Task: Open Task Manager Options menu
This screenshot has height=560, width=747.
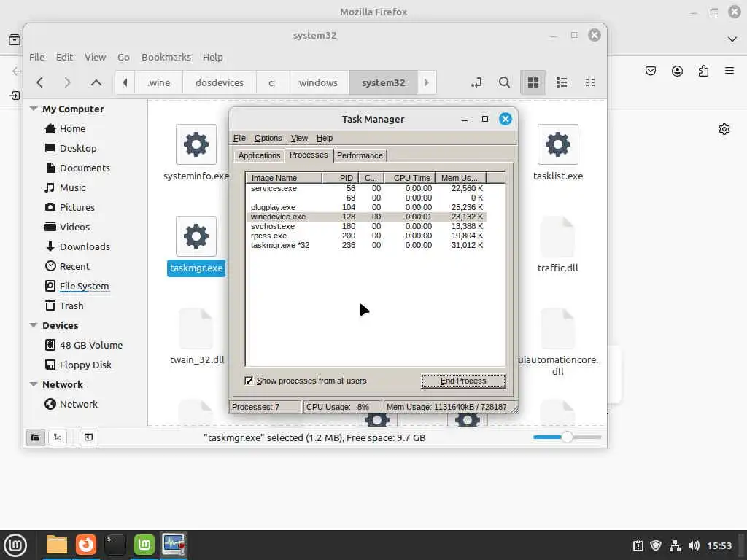Action: [x=268, y=138]
